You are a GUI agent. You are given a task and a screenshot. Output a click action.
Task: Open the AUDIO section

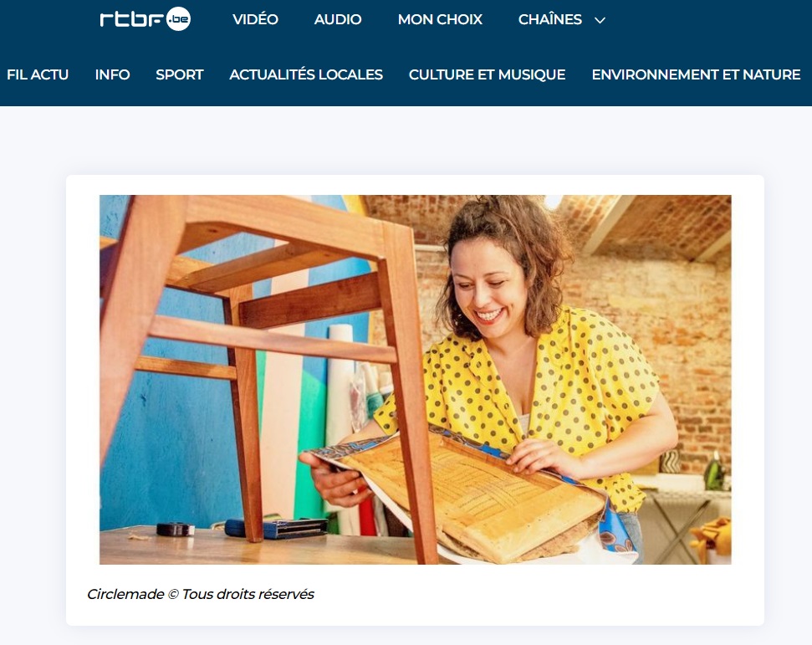(338, 20)
